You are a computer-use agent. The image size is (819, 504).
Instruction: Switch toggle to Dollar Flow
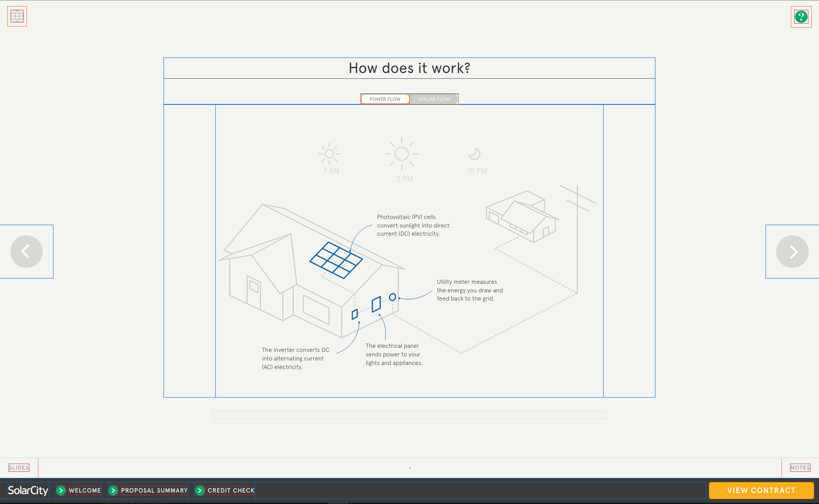tap(434, 99)
